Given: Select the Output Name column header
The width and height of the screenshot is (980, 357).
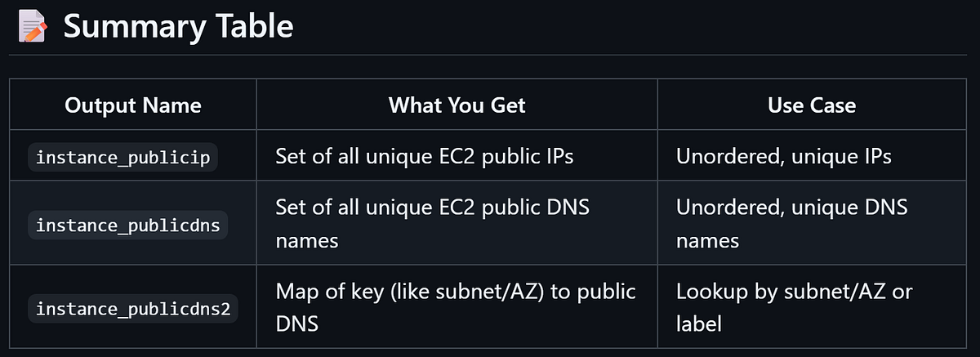Looking at the screenshot, I should pos(133,105).
